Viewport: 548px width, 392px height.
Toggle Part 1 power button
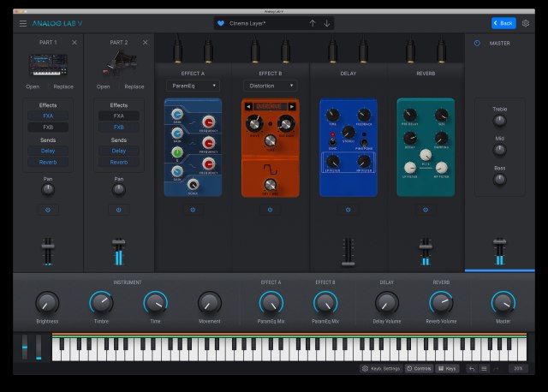48,210
